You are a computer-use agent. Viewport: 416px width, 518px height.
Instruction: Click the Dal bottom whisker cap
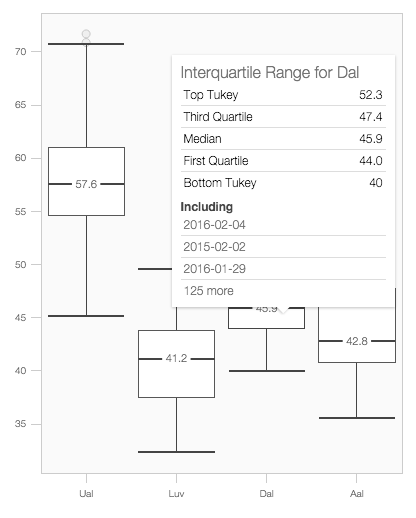pyautogui.click(x=267, y=371)
